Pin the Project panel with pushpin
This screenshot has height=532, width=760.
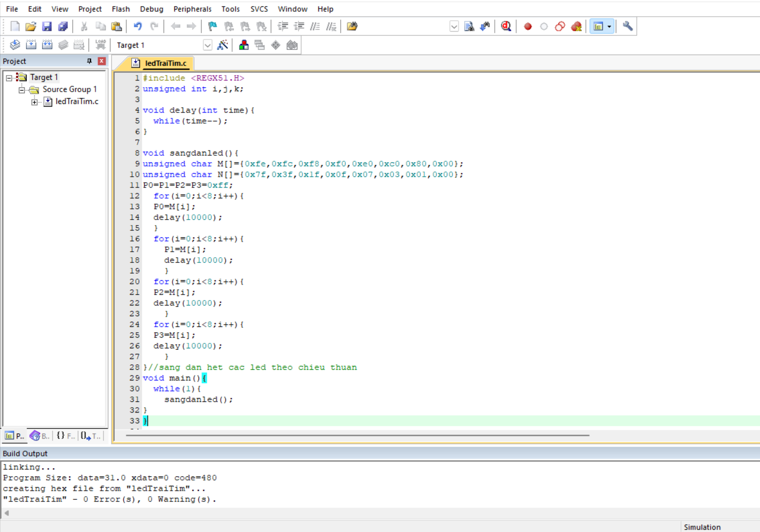tap(90, 61)
